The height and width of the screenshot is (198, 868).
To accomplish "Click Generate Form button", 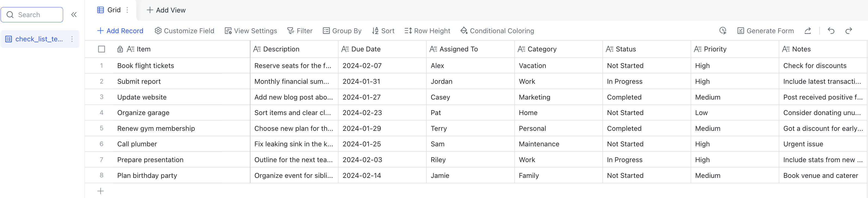I will point(765,31).
